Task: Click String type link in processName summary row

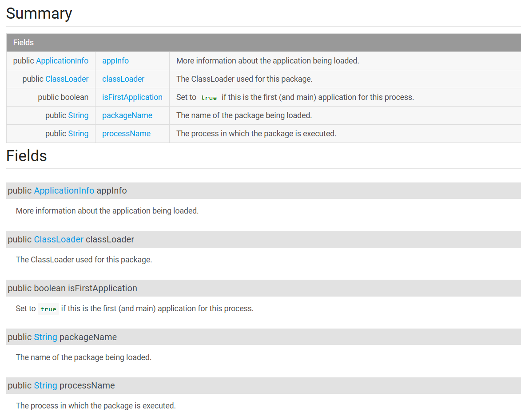Action: tap(78, 134)
